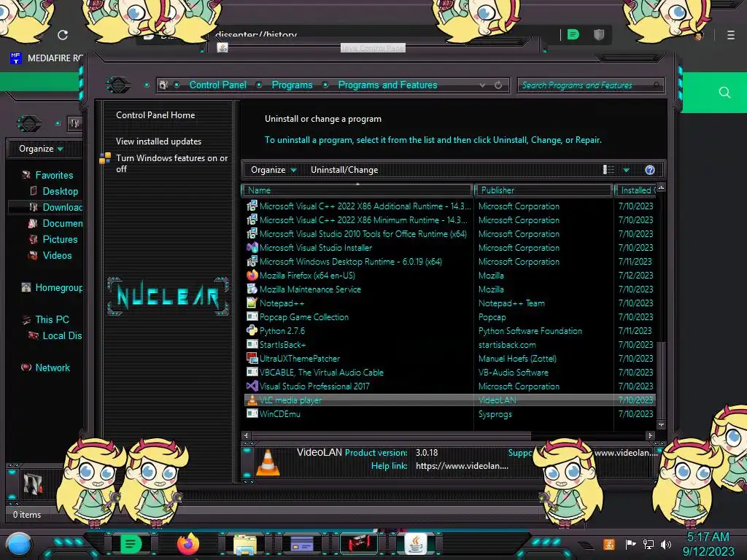This screenshot has height=560, width=747.
Task: Open the Action Center flag tray icon
Action: click(630, 544)
